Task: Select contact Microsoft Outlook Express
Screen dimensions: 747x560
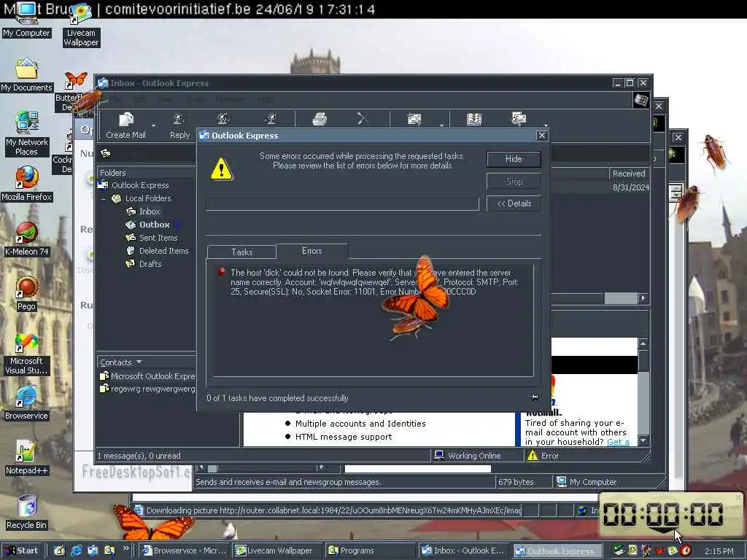Action: tap(147, 376)
